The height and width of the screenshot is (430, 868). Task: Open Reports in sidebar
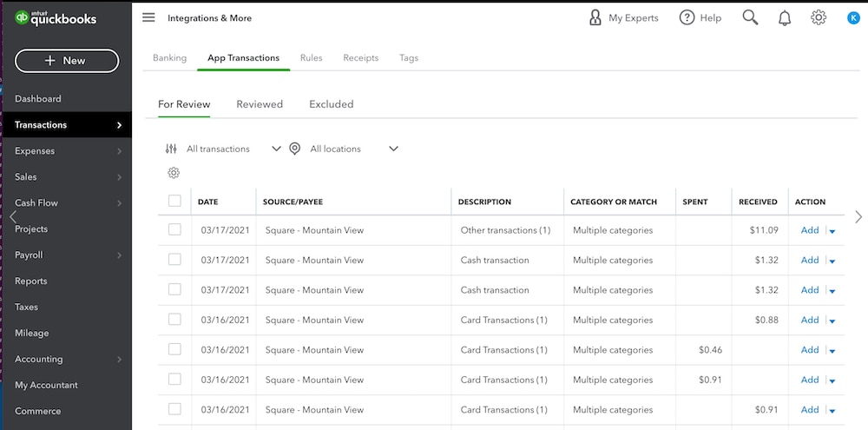(31, 281)
